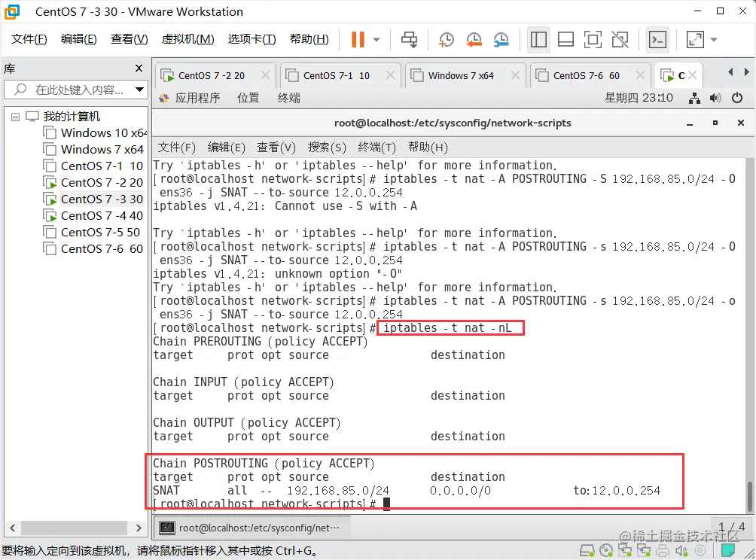Take a snapshot of the virtual machine

pos(446,38)
